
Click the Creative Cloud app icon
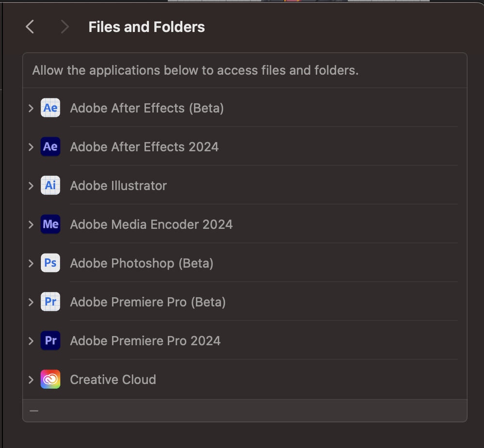[x=50, y=379]
